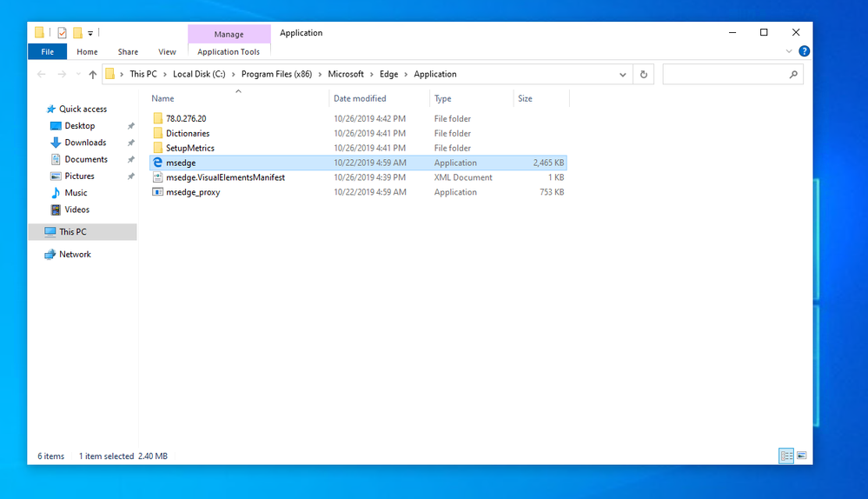Expand the chevron after Microsoft breadcrumb
Image resolution: width=868 pixels, height=499 pixels.
tap(372, 74)
